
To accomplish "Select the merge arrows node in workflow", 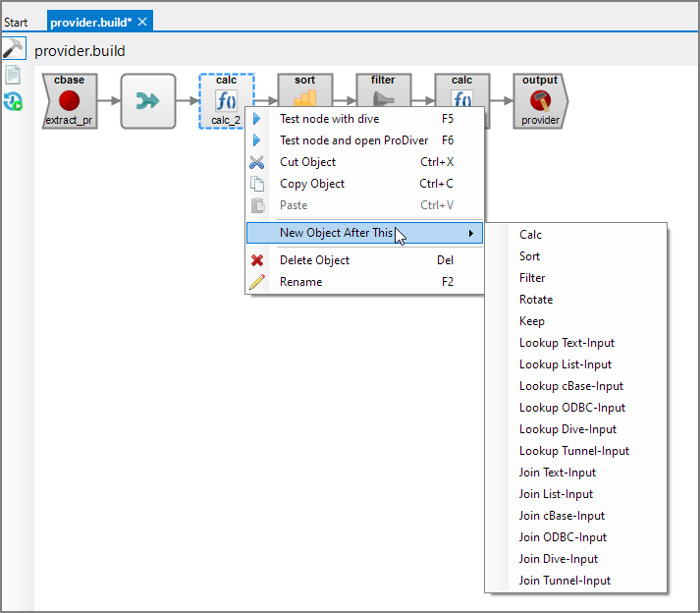I will point(147,100).
